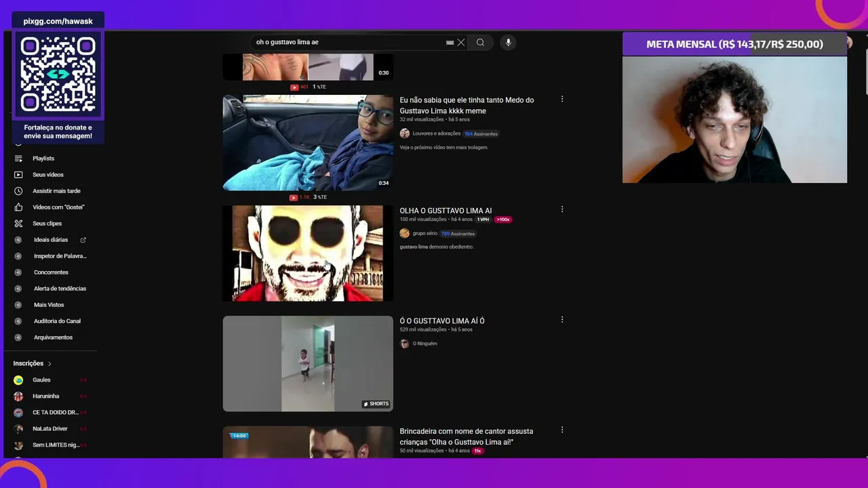Viewport: 868px width, 488px height.
Task: Open 'Brincadeira com nome de cantor' video title
Action: (x=467, y=436)
